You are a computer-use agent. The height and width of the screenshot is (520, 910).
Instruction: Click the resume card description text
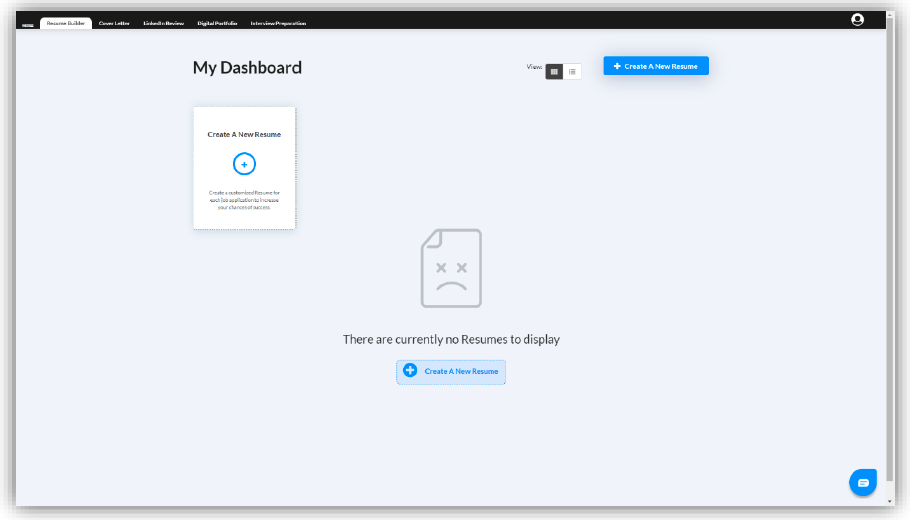pyautogui.click(x=244, y=199)
